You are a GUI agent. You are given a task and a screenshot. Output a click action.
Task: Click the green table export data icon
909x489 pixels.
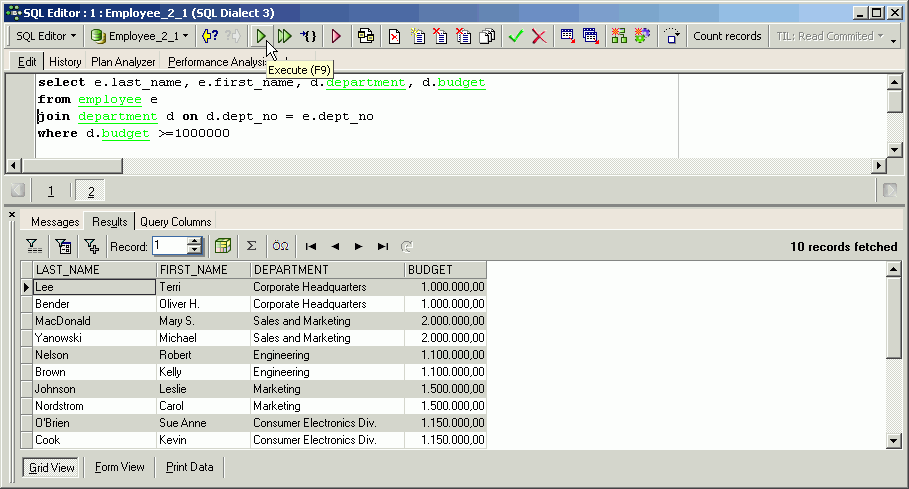coord(223,246)
